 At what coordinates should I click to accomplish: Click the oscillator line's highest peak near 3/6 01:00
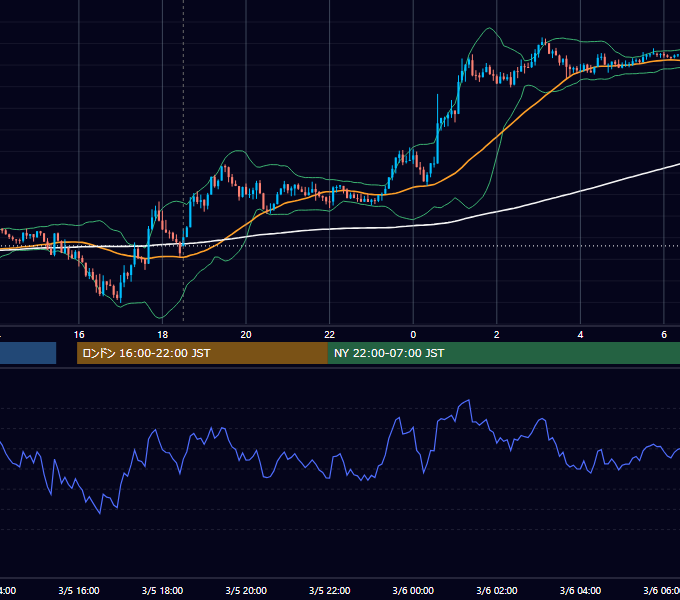[x=469, y=400]
